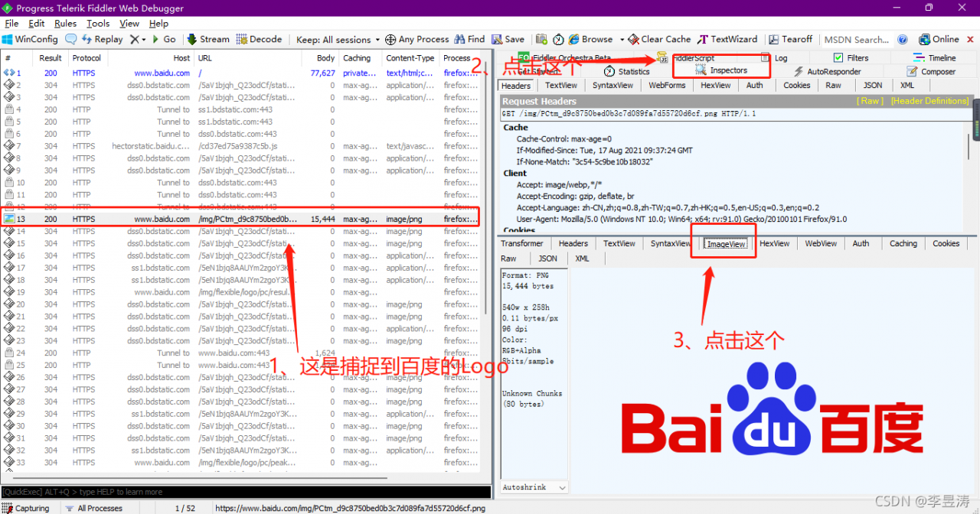980x514 pixels.
Task: Click the blue help question icon
Action: coord(903,40)
